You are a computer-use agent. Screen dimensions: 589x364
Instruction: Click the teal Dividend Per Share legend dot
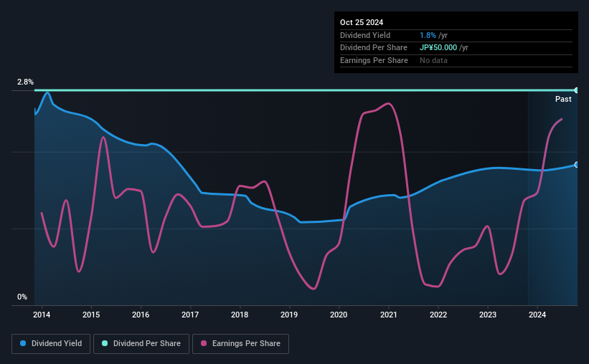[105, 343]
